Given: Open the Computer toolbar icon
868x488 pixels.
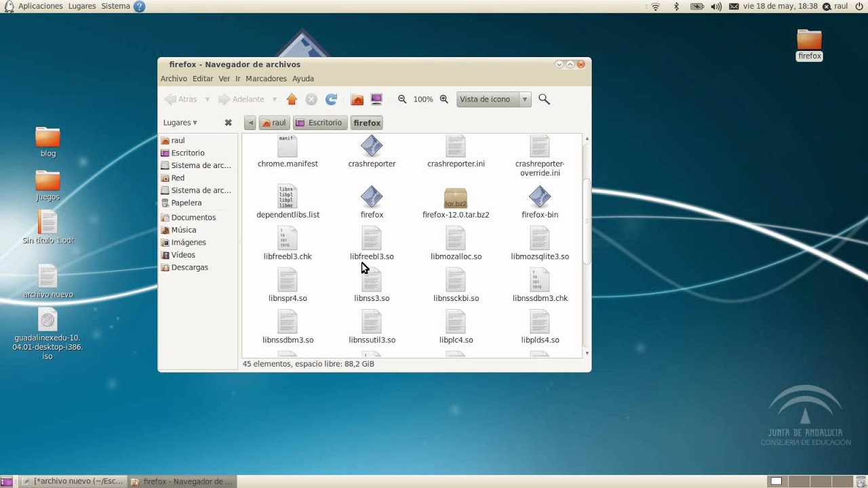Looking at the screenshot, I should click(377, 100).
